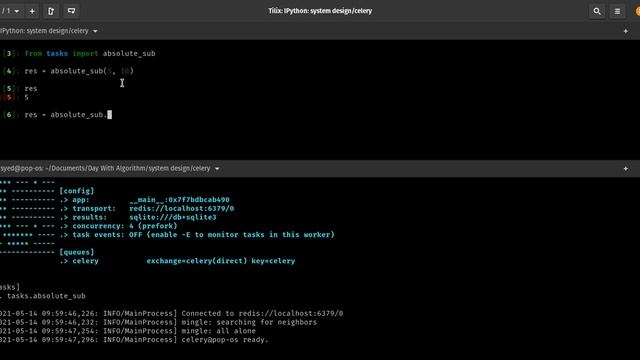The height and width of the screenshot is (360, 640).
Task: Add a new session with plus button
Action: tap(32, 11)
